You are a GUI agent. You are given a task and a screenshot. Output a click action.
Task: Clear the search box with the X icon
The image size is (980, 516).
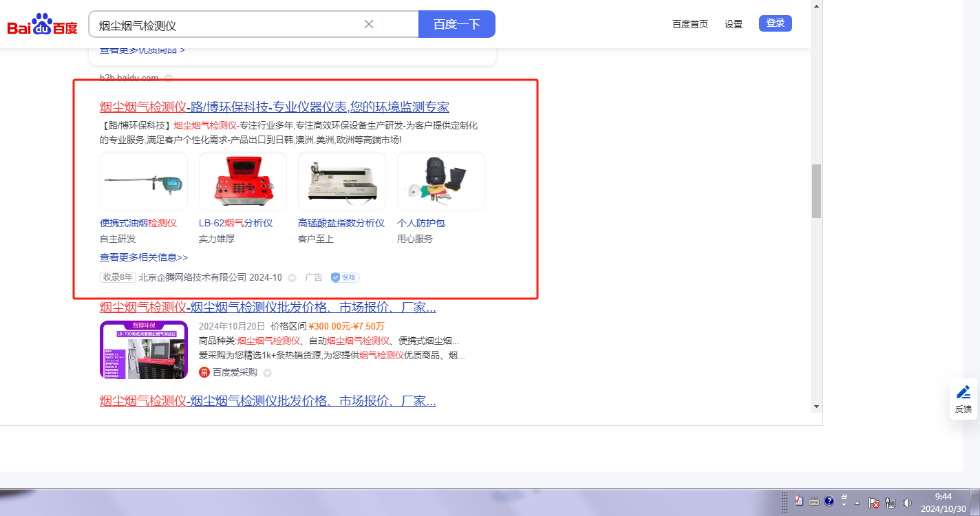click(369, 24)
